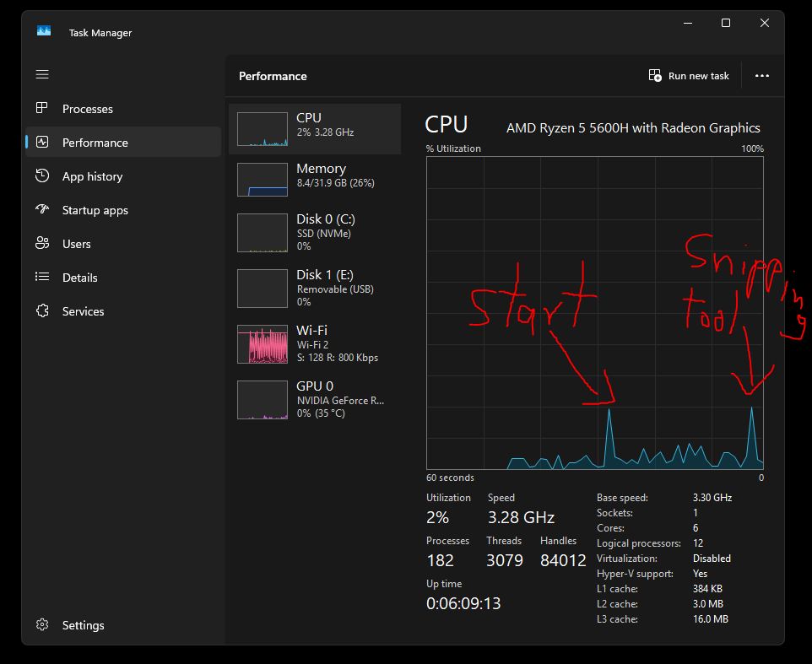812x664 pixels.
Task: Click the up time value 0:06:09:13
Action: pos(463,603)
